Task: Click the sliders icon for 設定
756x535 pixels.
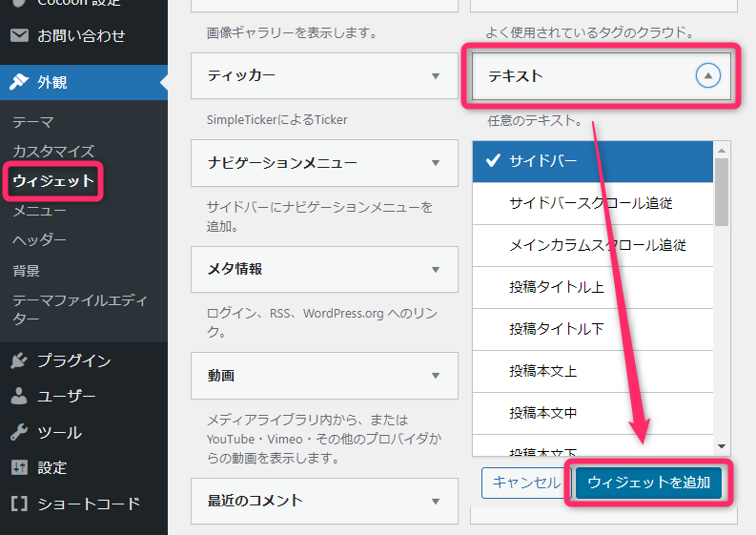Action: (x=19, y=467)
